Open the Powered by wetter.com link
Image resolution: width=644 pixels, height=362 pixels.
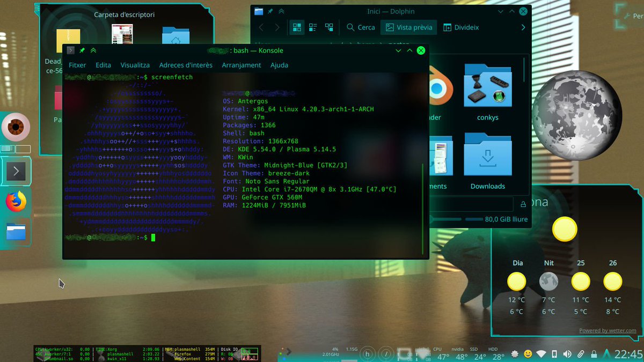click(608, 330)
